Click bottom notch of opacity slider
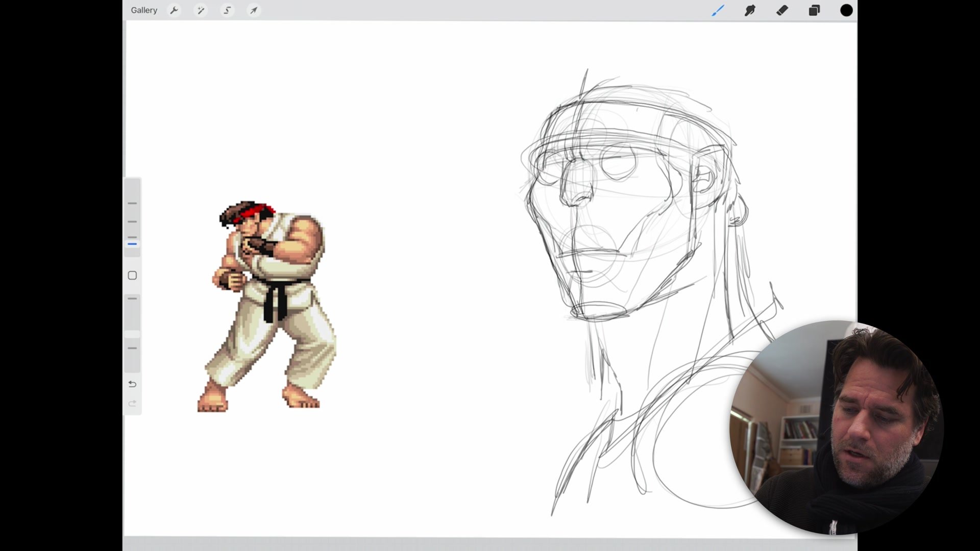Image resolution: width=980 pixels, height=551 pixels. [x=132, y=348]
